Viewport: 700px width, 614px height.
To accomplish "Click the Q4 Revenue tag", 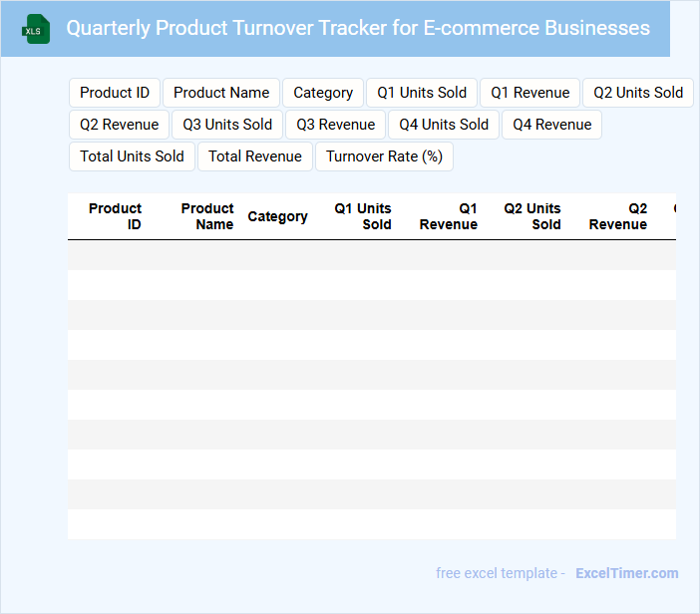I will click(552, 125).
